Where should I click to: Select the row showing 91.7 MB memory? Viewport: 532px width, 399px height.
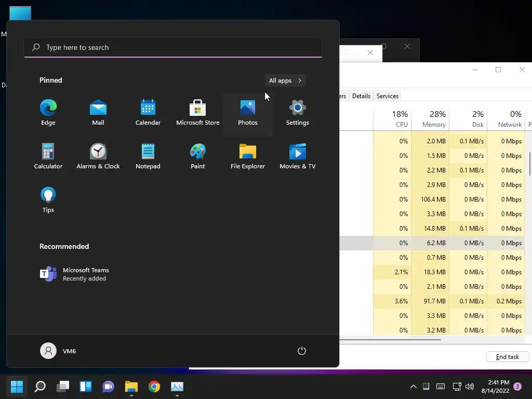[x=432, y=301]
